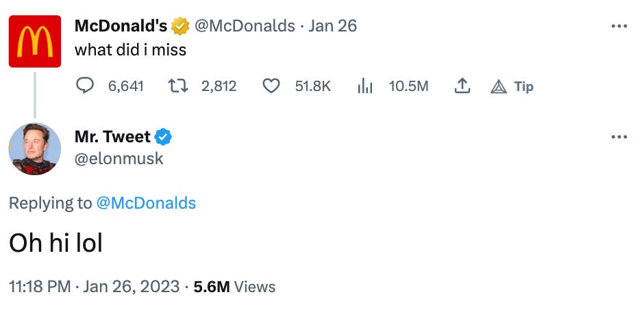Screen dimensions: 644x312
Task: Click the 11:18 PM · Jan 26, 2023 timestamp
Action: coord(94,287)
